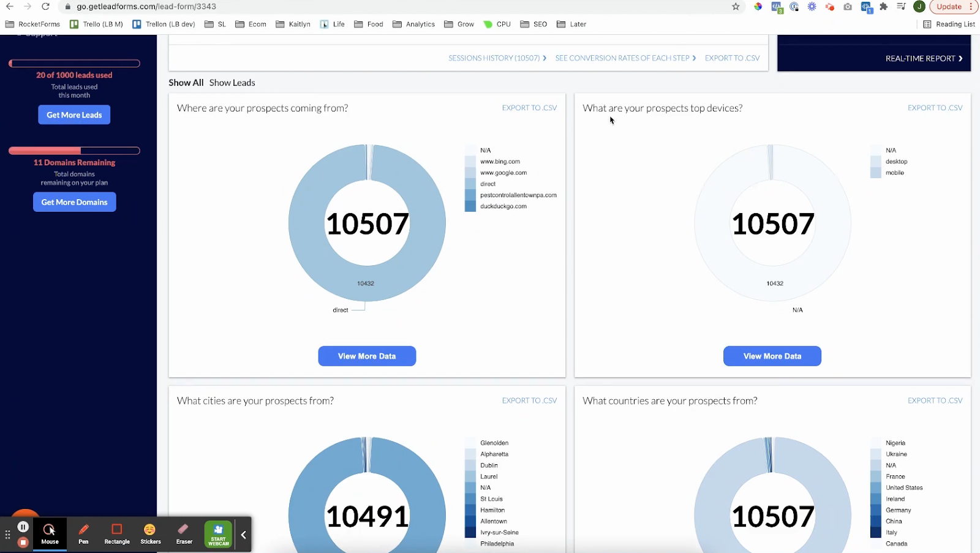Pause the screen recording
Viewport: 980px width, 553px height.
click(23, 525)
